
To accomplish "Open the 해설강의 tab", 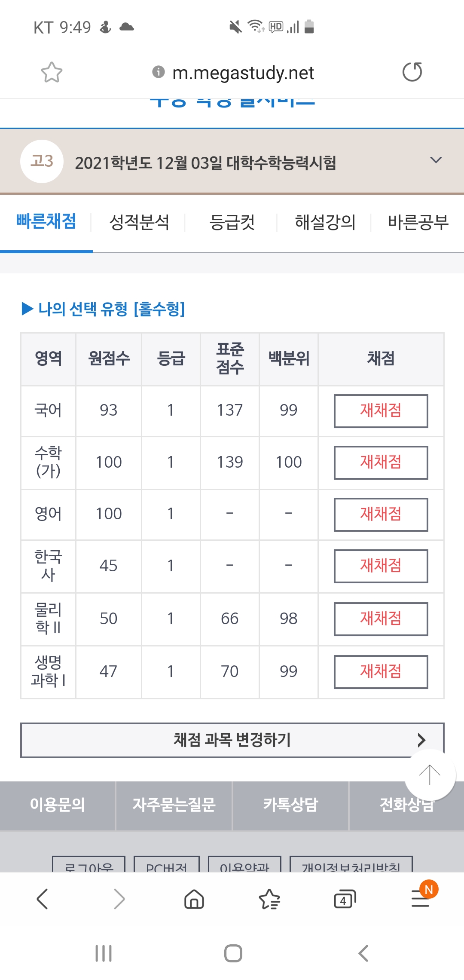I will [325, 222].
